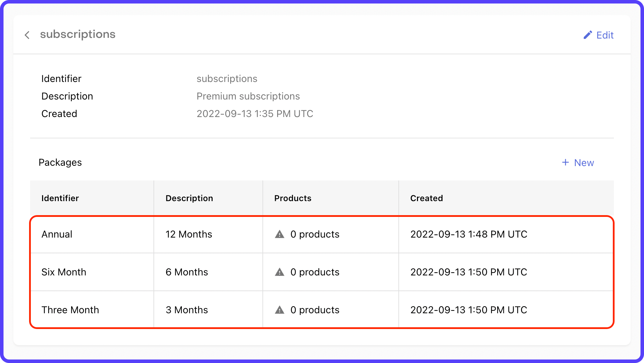The width and height of the screenshot is (644, 363).
Task: Click the Identifier column header
Action: click(60, 198)
